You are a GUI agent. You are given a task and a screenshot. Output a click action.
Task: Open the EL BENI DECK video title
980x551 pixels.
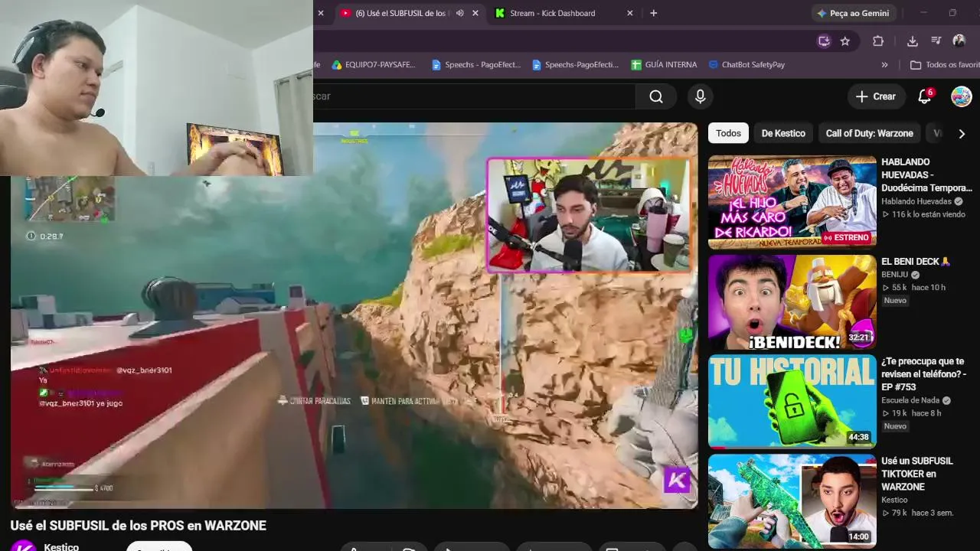(x=916, y=262)
